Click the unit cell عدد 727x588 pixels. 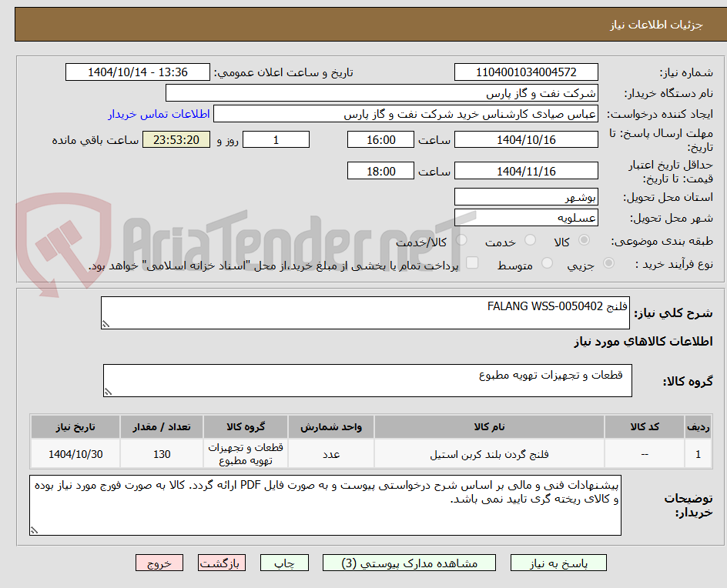(x=331, y=454)
